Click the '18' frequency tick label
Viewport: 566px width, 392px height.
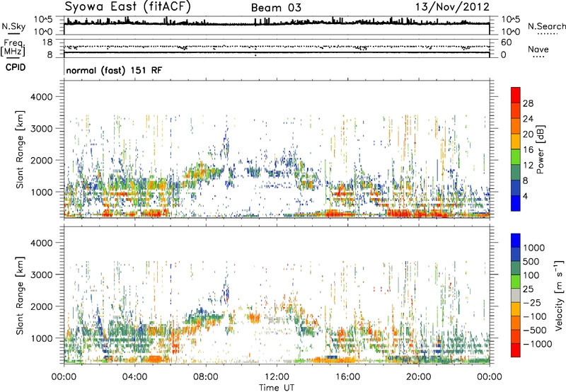click(47, 42)
